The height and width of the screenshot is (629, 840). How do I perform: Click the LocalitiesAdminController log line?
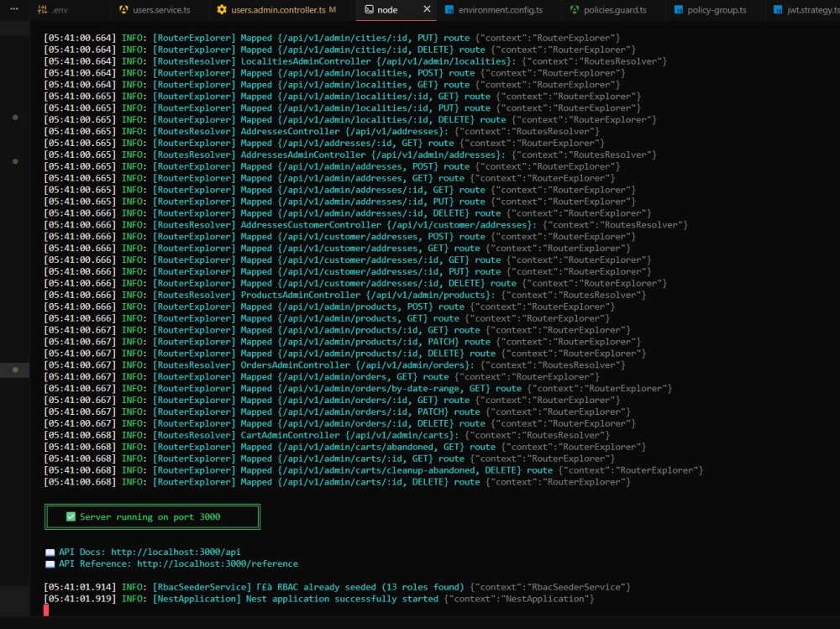[355, 61]
